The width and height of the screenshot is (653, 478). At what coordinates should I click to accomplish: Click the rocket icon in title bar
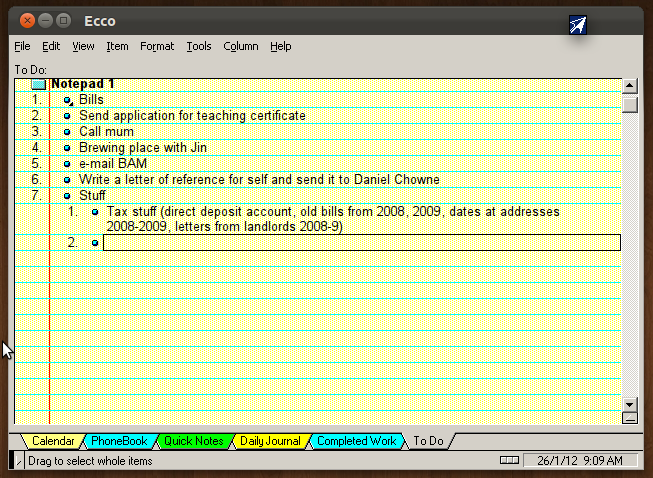[578, 25]
